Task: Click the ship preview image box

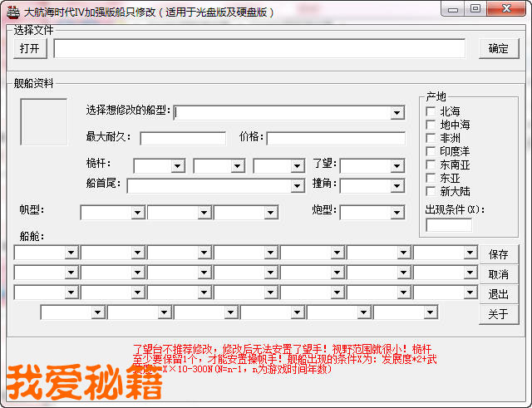Action: pyautogui.click(x=44, y=121)
